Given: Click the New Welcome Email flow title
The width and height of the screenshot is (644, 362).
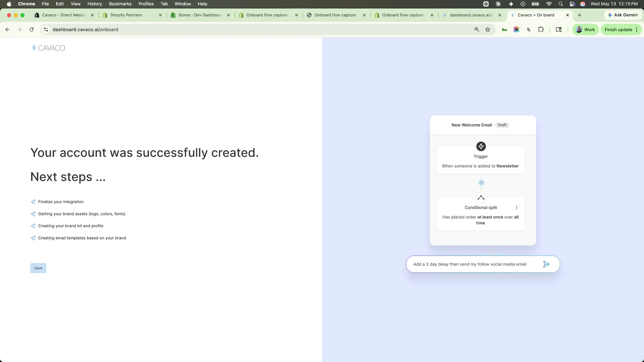Looking at the screenshot, I should coord(472,125).
